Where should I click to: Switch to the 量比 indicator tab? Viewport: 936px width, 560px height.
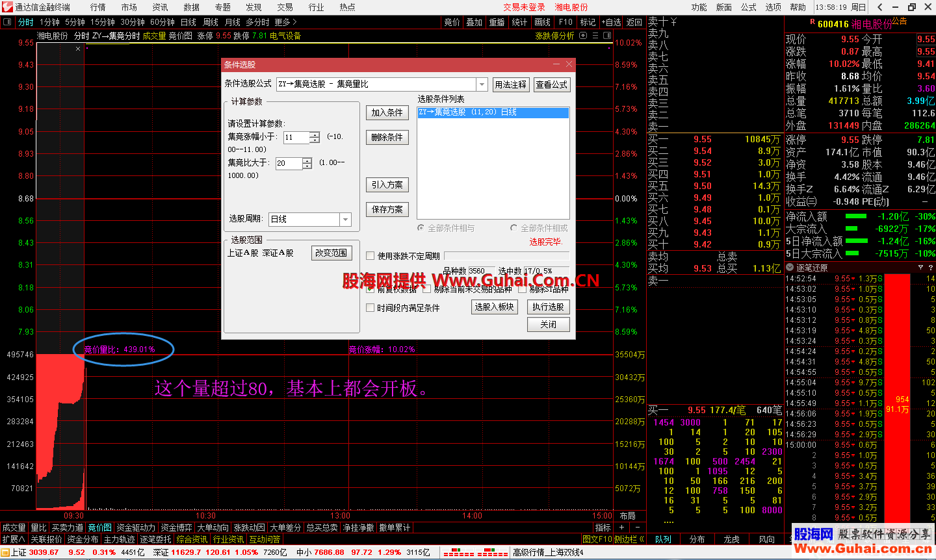coord(39,528)
